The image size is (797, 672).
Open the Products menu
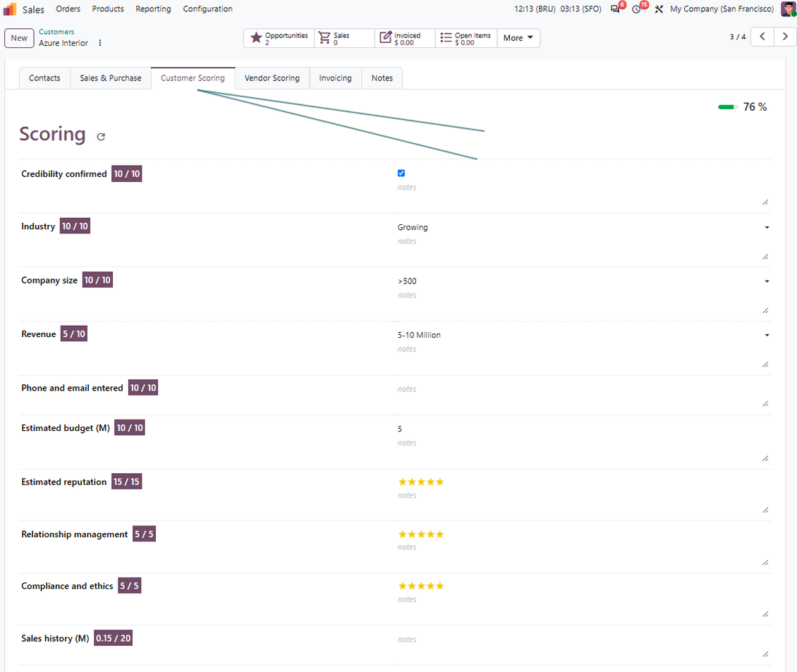pos(108,9)
